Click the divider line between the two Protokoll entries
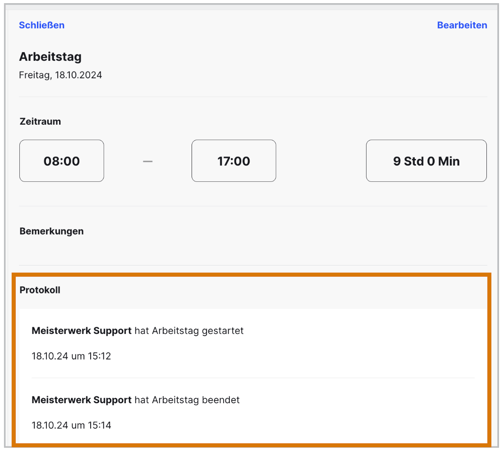504x450 pixels. 253,378
